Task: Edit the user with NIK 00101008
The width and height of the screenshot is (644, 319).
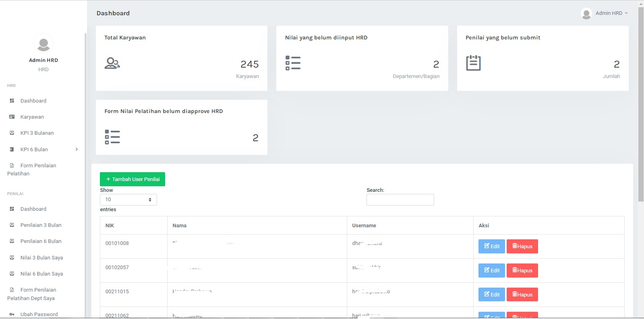Action: pyautogui.click(x=491, y=247)
